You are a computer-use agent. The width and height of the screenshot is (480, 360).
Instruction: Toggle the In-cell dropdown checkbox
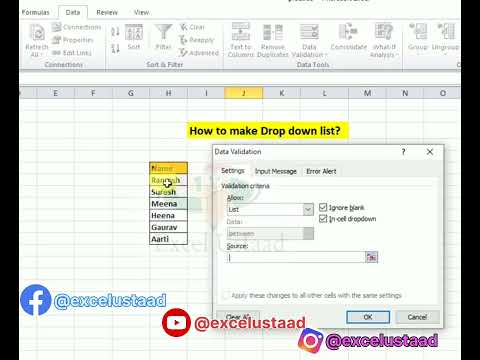323,219
